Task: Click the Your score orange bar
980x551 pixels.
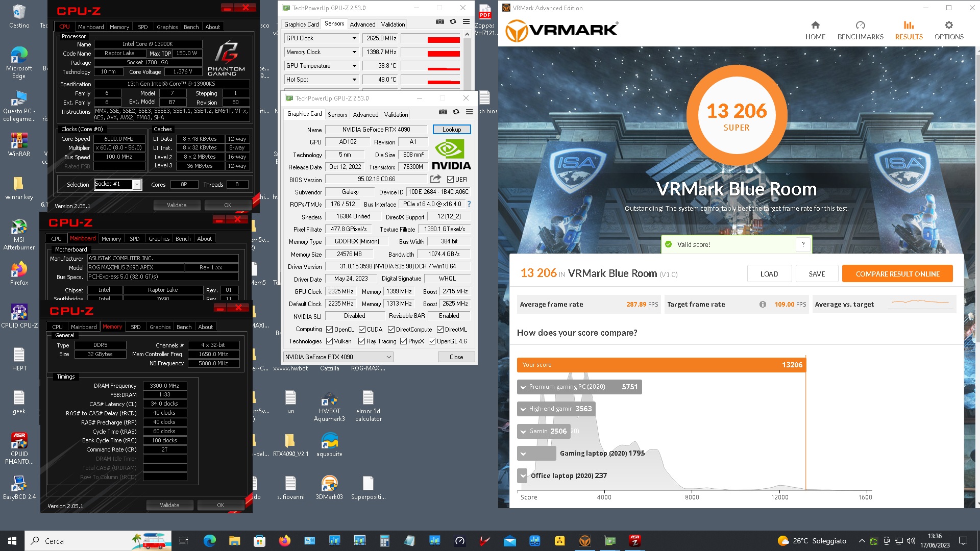Action: (661, 365)
